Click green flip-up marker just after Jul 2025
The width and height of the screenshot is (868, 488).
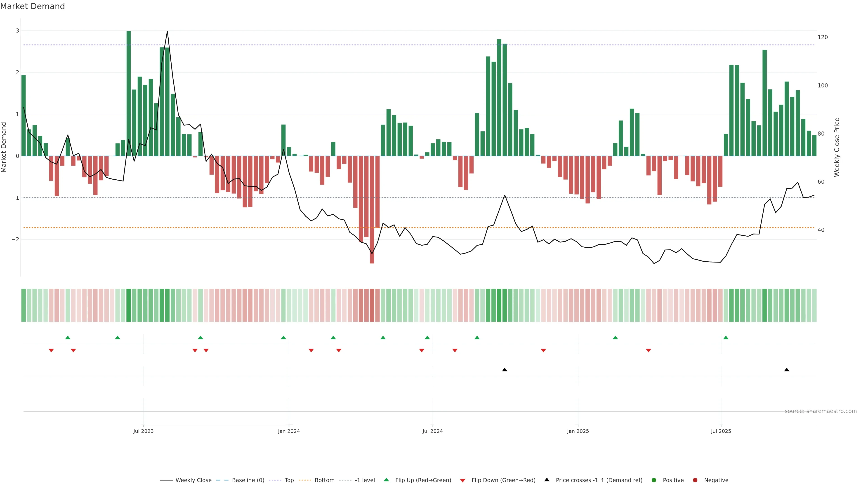726,338
